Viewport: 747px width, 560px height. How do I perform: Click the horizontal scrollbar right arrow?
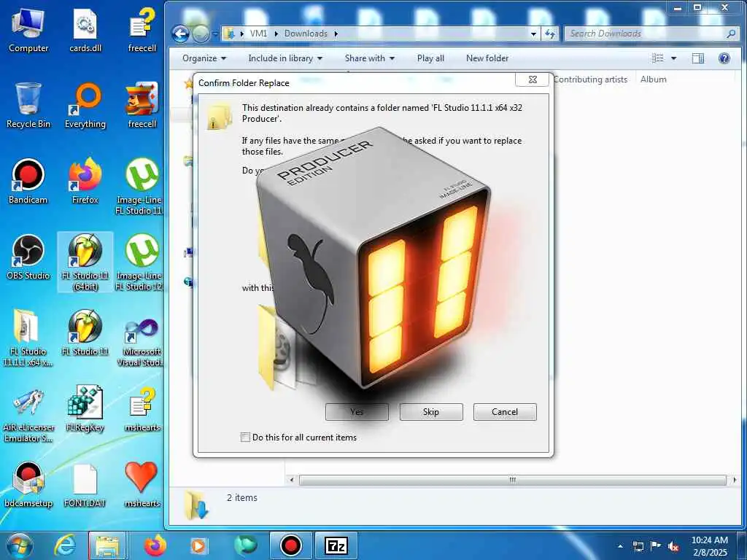(x=734, y=480)
